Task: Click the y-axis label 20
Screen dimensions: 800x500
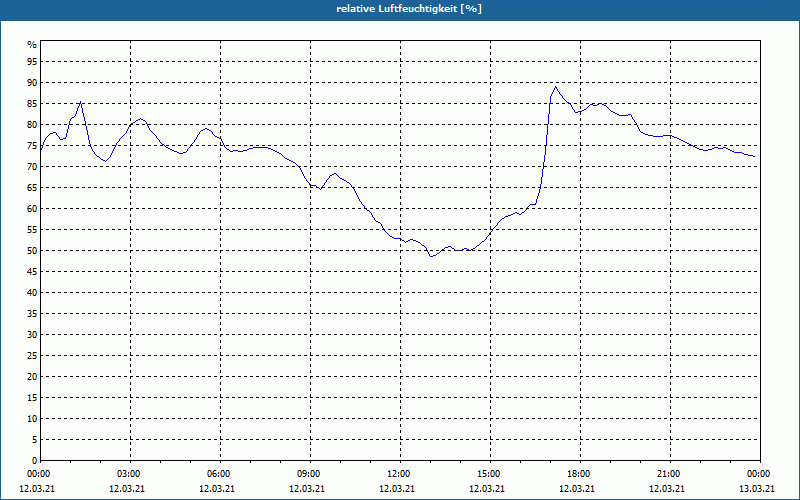Action: (x=32, y=377)
